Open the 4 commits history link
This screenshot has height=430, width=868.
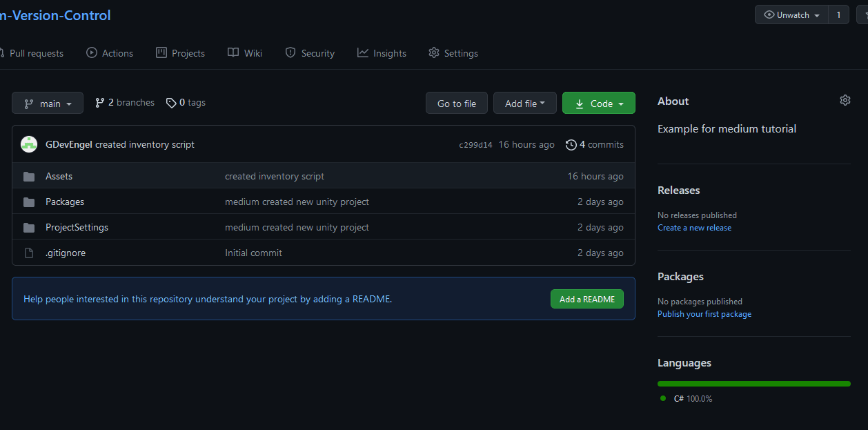[x=594, y=144]
